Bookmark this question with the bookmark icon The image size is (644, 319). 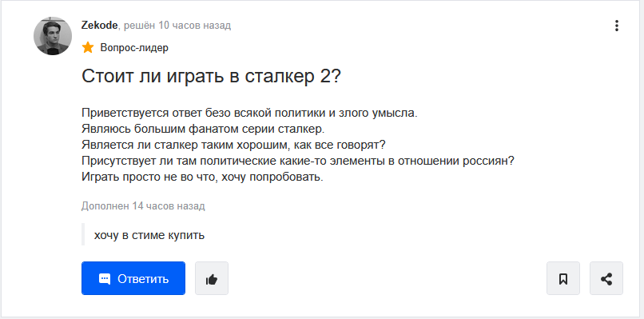coord(563,278)
